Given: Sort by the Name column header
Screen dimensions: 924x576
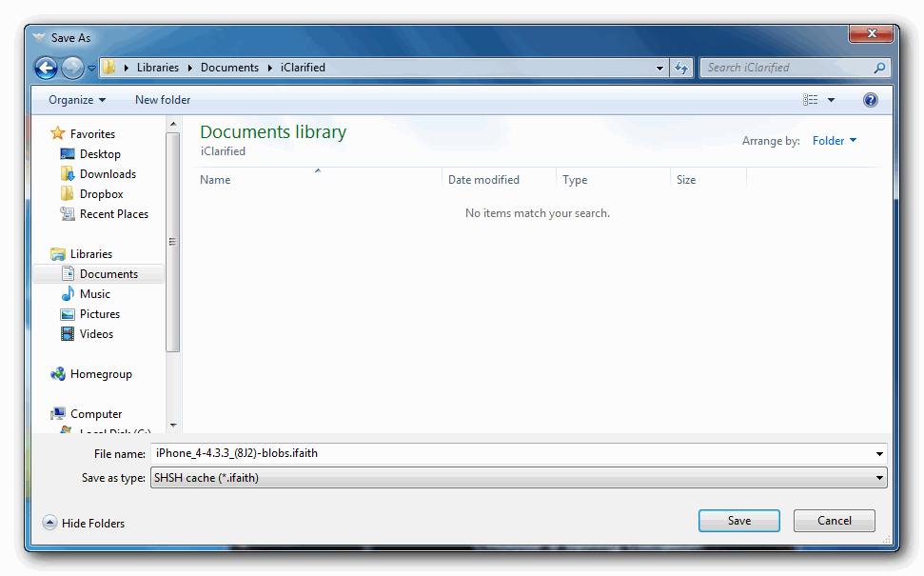Looking at the screenshot, I should (318, 180).
